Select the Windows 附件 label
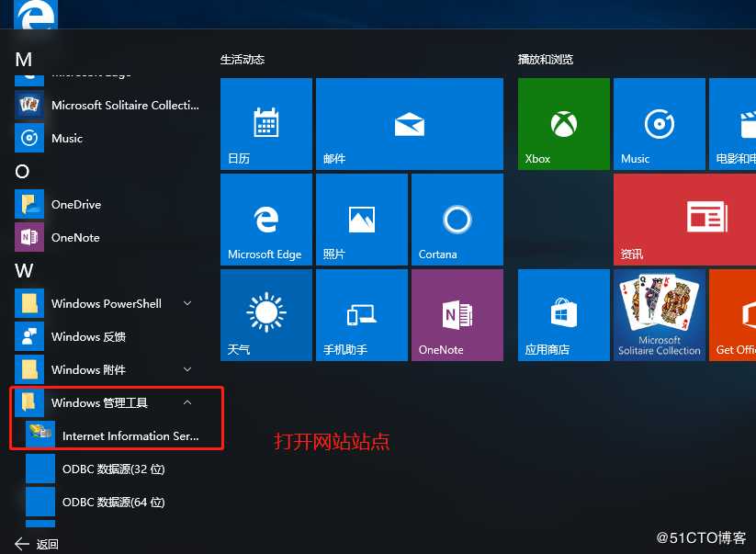 [89, 370]
